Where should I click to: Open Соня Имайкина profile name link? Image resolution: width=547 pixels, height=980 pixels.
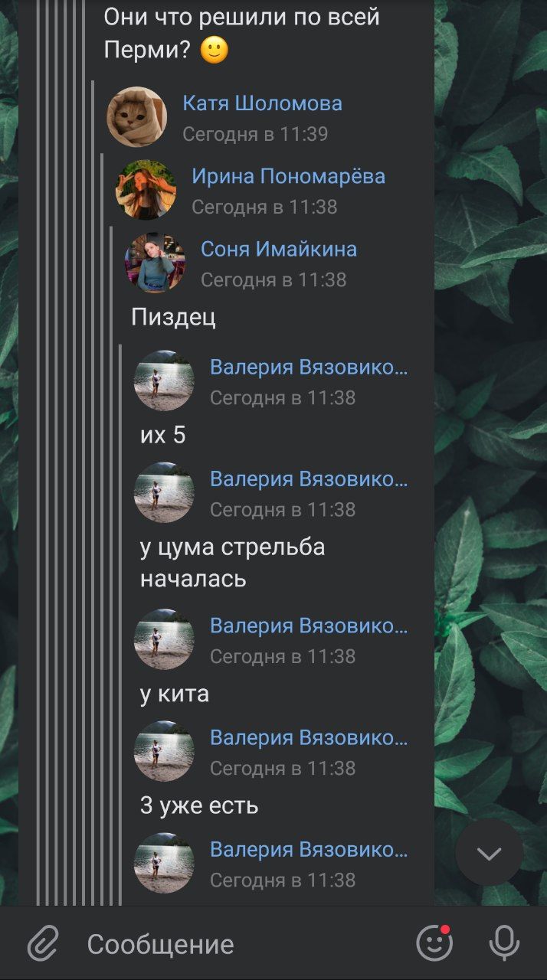[279, 249]
